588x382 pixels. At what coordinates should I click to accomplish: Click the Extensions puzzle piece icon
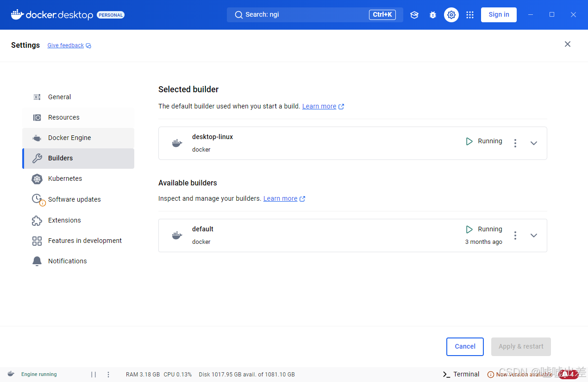tap(37, 221)
